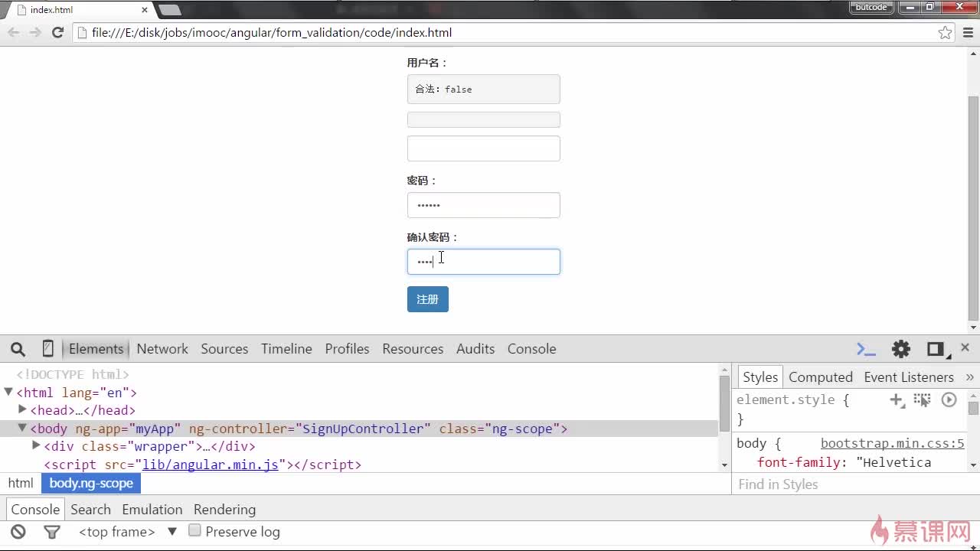Toggle element state icon in Styles
Image resolution: width=980 pixels, height=551 pixels.
[x=922, y=399]
